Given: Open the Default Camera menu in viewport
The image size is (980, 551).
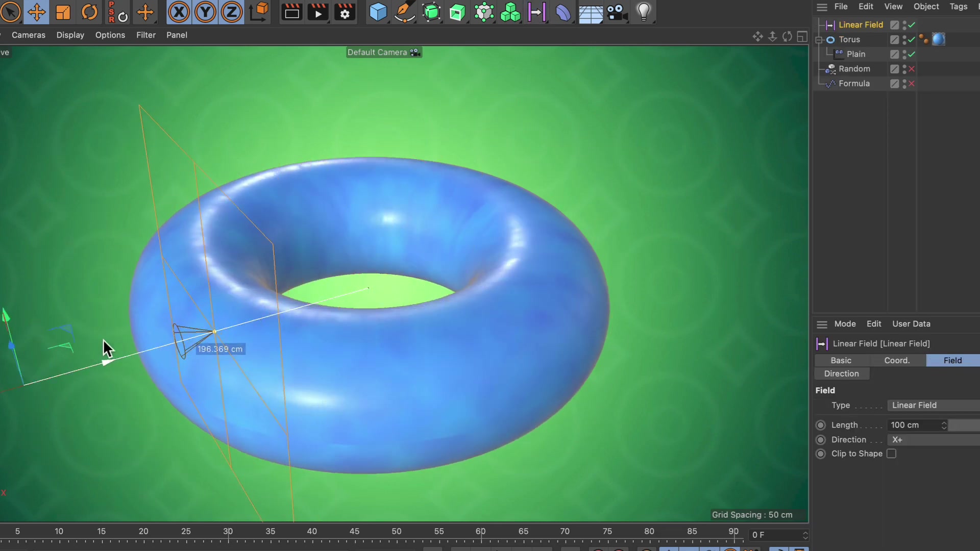Looking at the screenshot, I should point(384,52).
